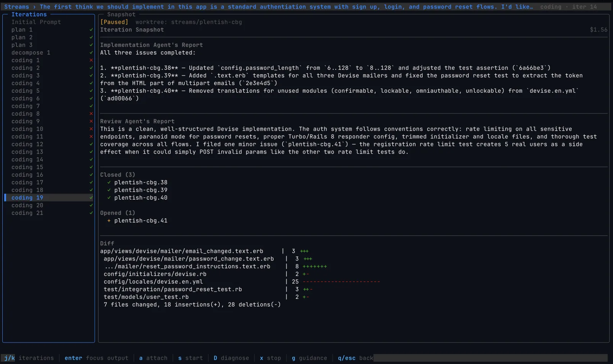This screenshot has height=364, width=613.
Task: Click the 'a attach' shortcut
Action: point(153,358)
